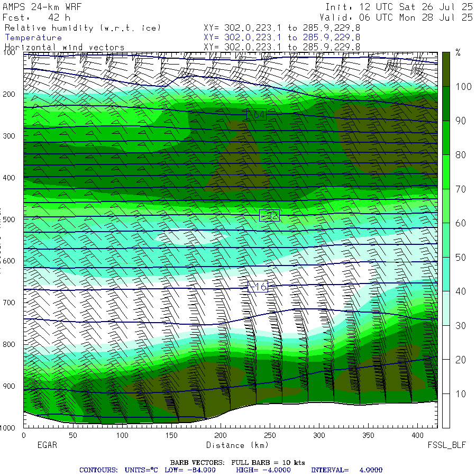Screen dimensions: 476x476
Task: Click the 1000 pressure axis label
Action: coord(7,428)
